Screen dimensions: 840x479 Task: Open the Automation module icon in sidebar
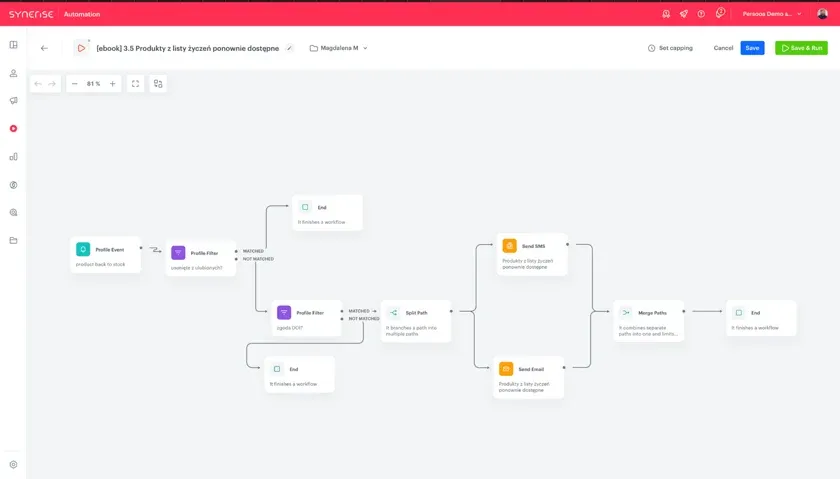(x=13, y=129)
